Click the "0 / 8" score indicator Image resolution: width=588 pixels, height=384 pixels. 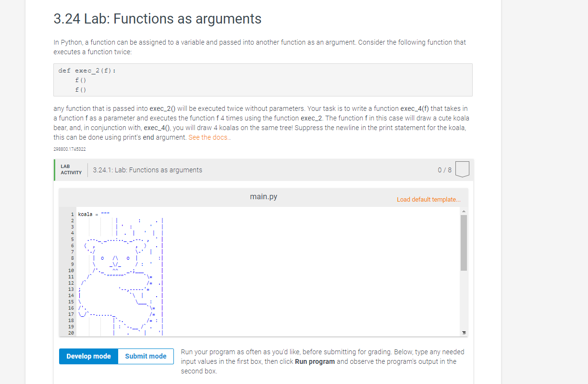(444, 169)
